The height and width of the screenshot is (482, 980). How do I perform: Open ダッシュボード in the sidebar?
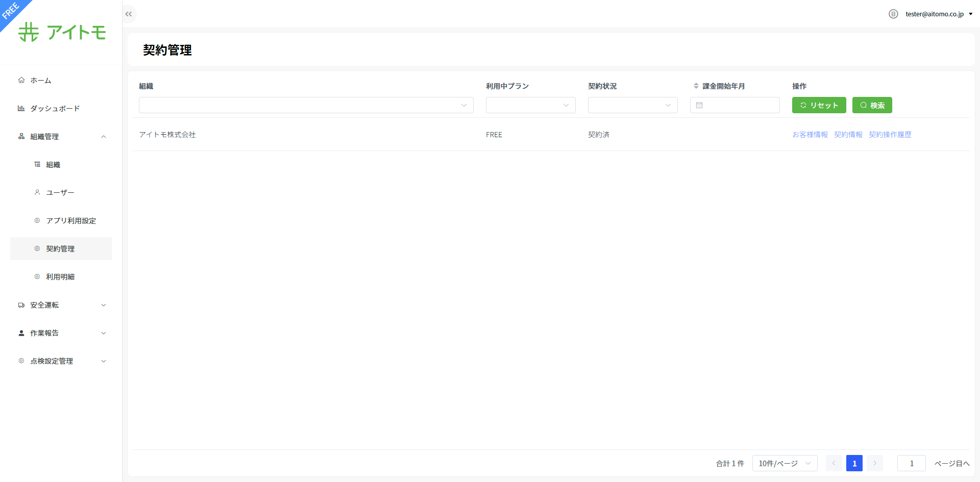(55, 109)
